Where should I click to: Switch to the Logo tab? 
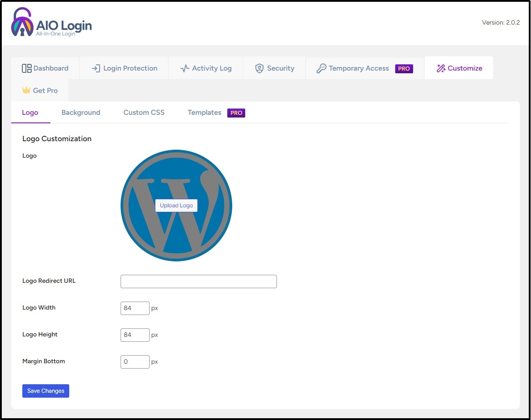coord(30,113)
